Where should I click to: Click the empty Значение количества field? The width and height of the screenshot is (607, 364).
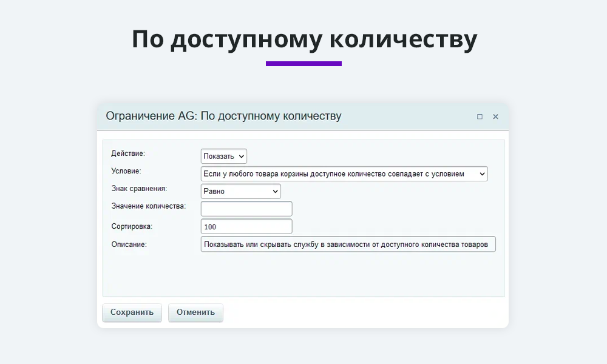coord(246,208)
